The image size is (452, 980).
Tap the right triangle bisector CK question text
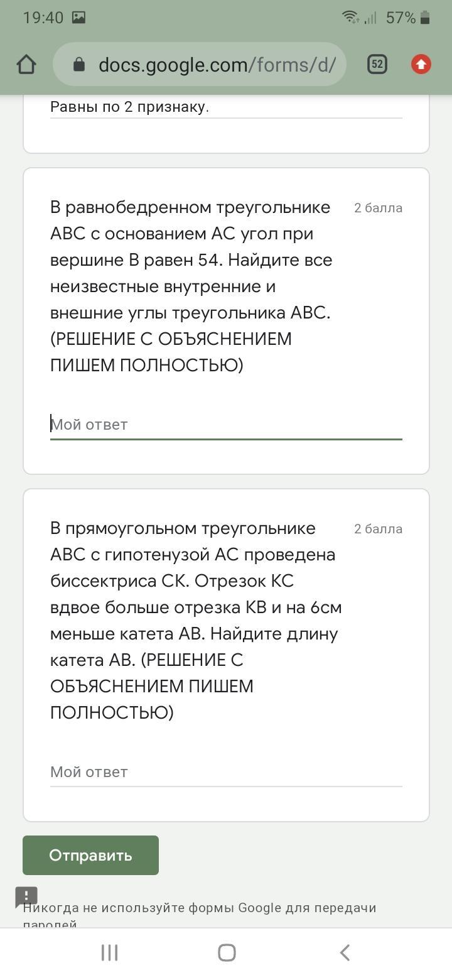click(x=195, y=620)
